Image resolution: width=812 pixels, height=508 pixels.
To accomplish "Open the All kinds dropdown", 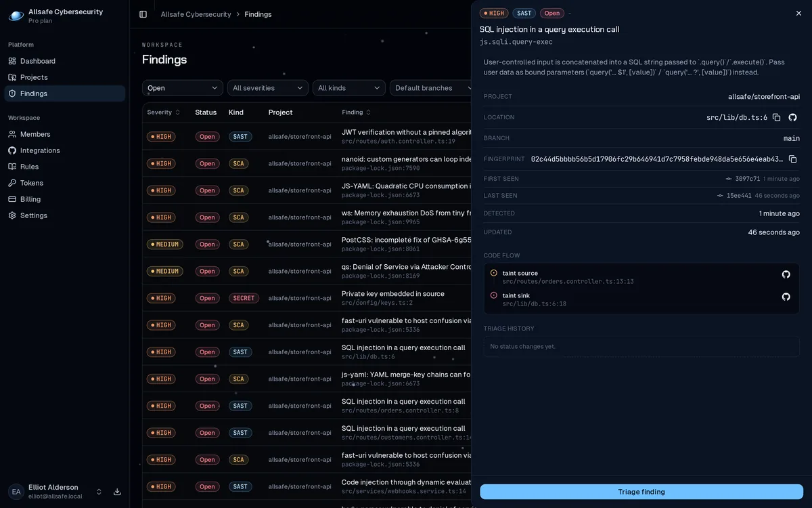I will 349,88.
